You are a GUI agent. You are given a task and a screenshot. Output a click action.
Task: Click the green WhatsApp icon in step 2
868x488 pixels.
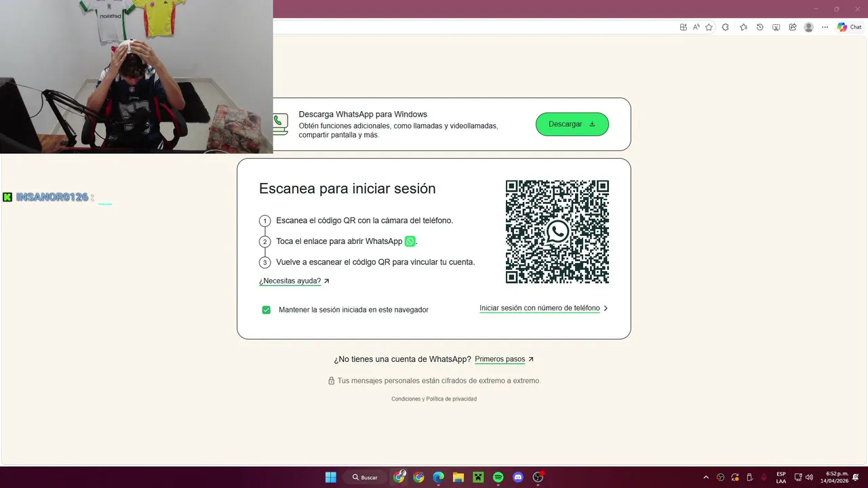(x=410, y=241)
